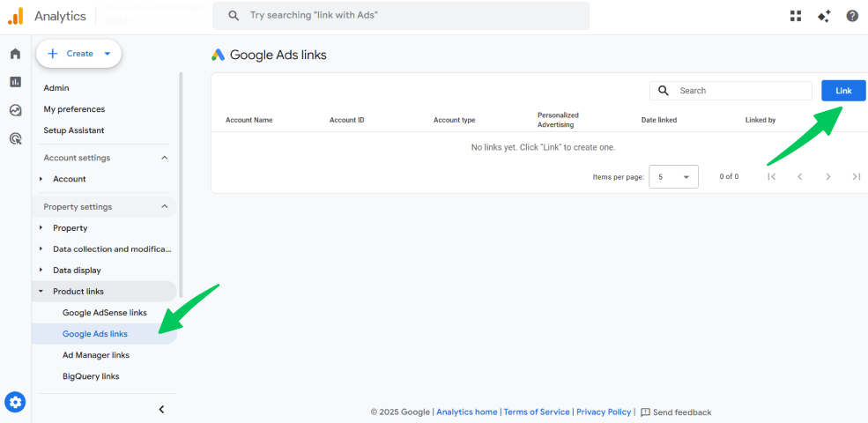Go to first page pagination icon
Image resolution: width=868 pixels, height=423 pixels.
click(x=772, y=176)
